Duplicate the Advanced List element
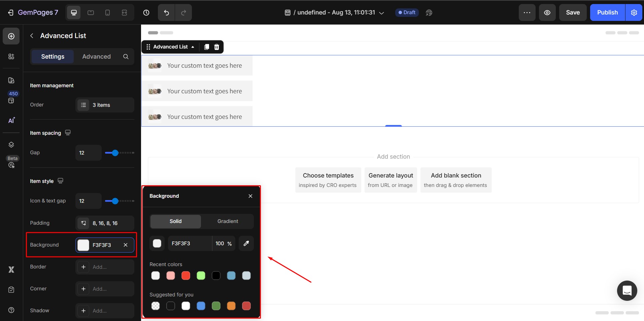This screenshot has width=644, height=321. tap(207, 47)
